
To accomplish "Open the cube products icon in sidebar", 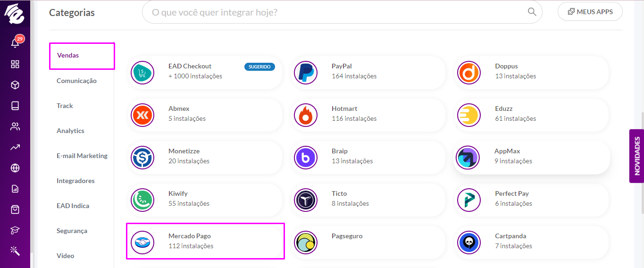I will click(15, 85).
